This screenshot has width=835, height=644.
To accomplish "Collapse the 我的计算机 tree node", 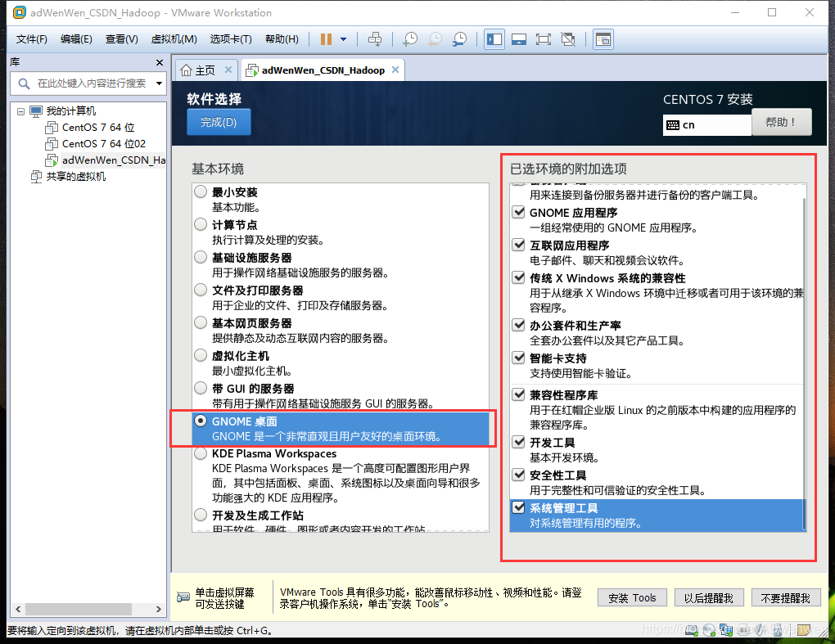I will coord(20,112).
